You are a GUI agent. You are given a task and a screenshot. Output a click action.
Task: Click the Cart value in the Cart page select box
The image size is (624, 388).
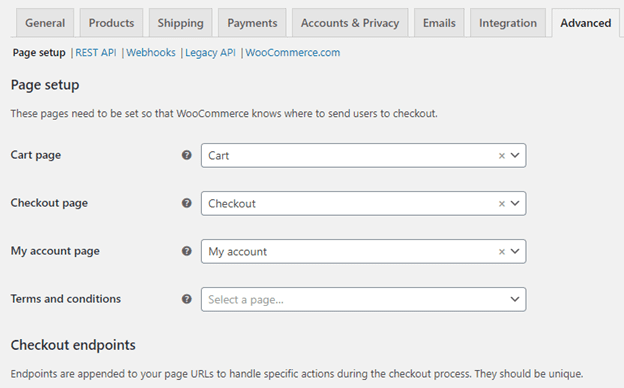point(218,156)
